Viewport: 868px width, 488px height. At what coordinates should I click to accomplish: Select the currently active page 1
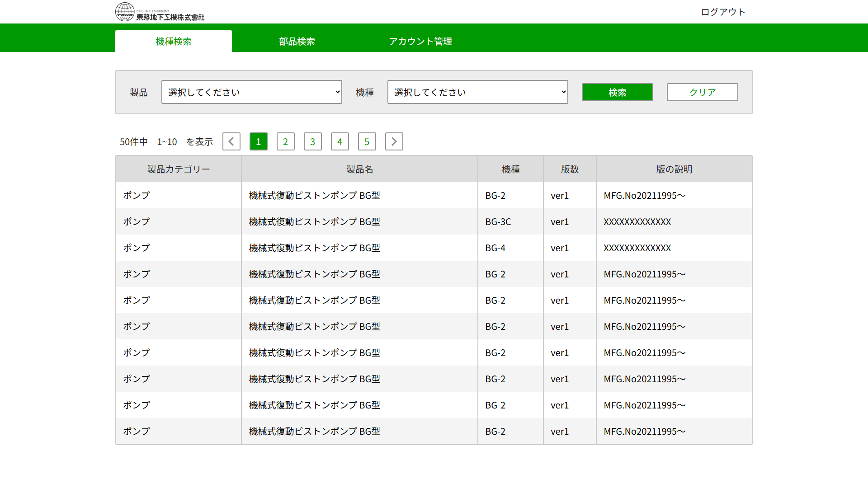click(258, 141)
